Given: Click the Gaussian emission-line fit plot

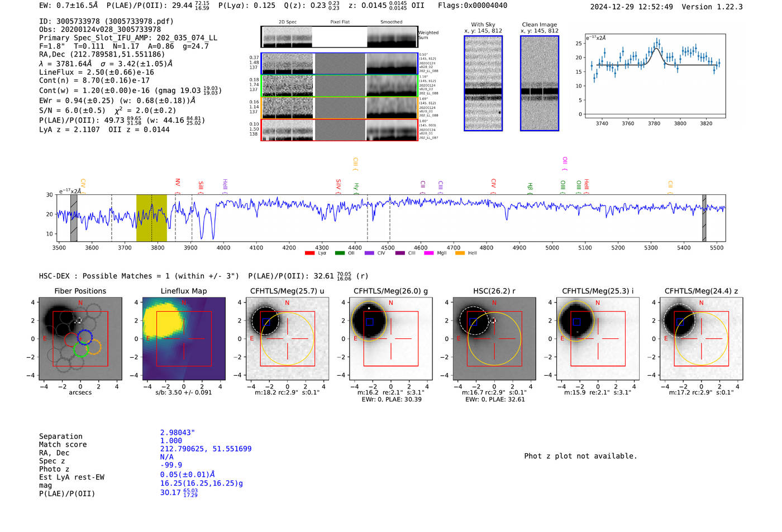Looking at the screenshot, I should click(x=655, y=76).
